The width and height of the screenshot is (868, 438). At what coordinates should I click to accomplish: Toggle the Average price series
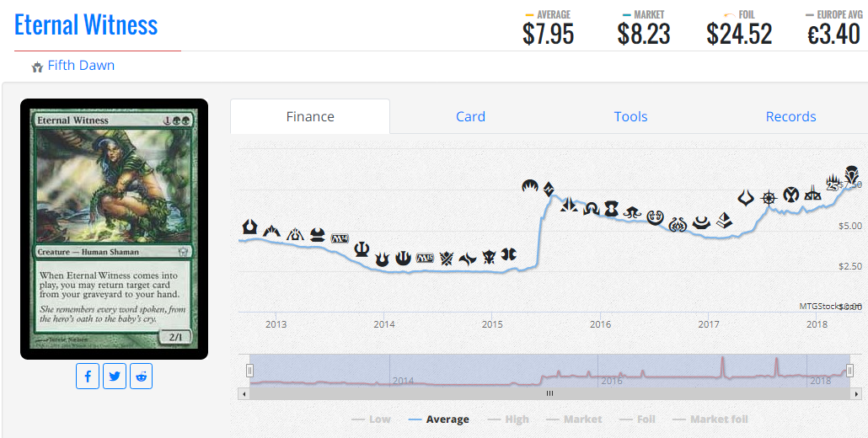tap(438, 419)
